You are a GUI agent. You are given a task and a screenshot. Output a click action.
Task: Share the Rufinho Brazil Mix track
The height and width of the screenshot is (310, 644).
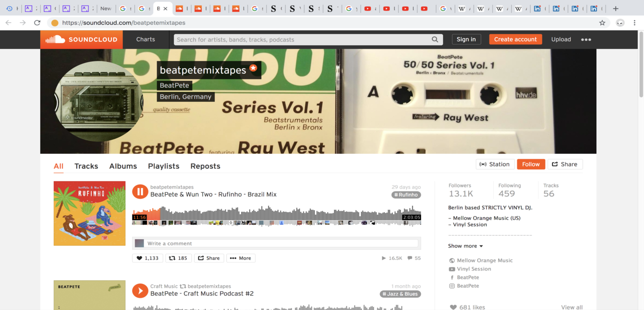tap(209, 258)
